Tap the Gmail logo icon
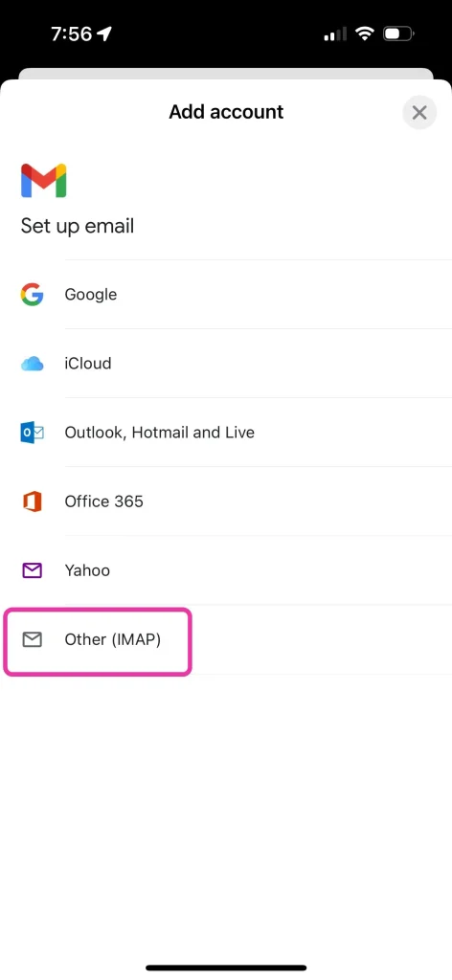Screen dimensions: 452x980 click(44, 181)
